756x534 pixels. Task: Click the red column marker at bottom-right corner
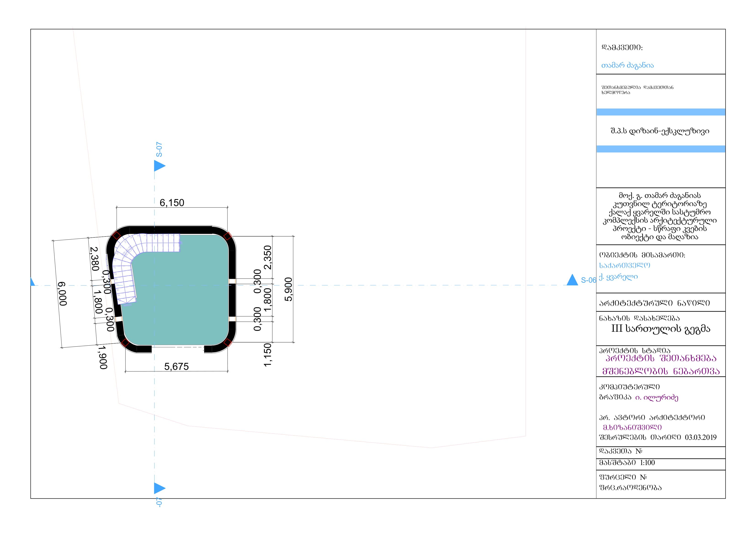pyautogui.click(x=228, y=342)
